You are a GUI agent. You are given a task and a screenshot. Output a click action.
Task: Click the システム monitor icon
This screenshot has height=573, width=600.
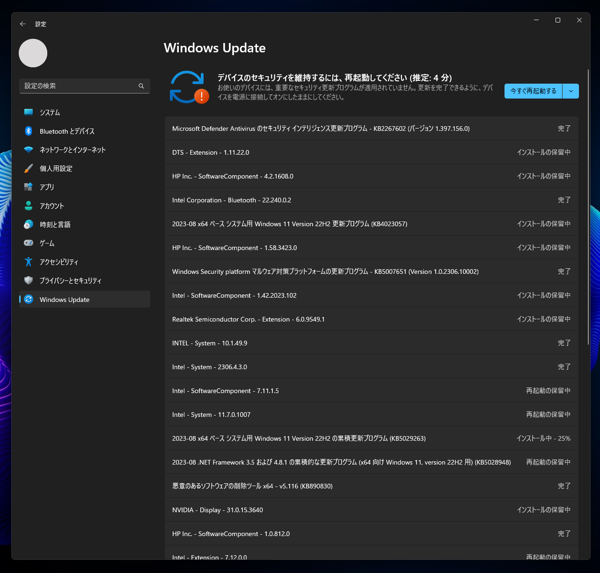tap(28, 112)
